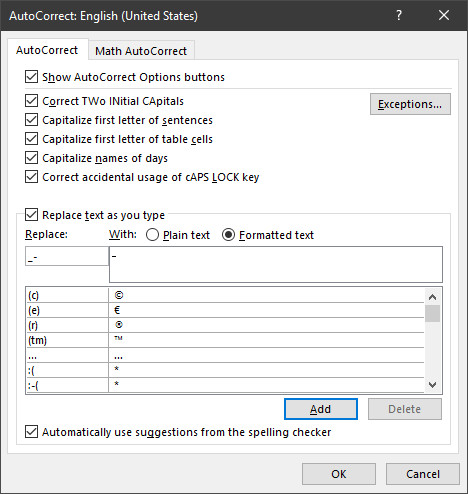This screenshot has width=468, height=494.
Task: Focus the With text box
Action: (276, 265)
